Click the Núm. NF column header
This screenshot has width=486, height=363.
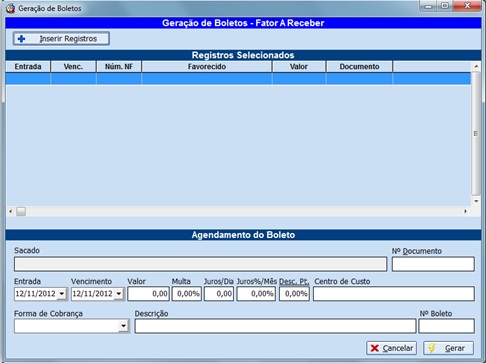(x=119, y=67)
